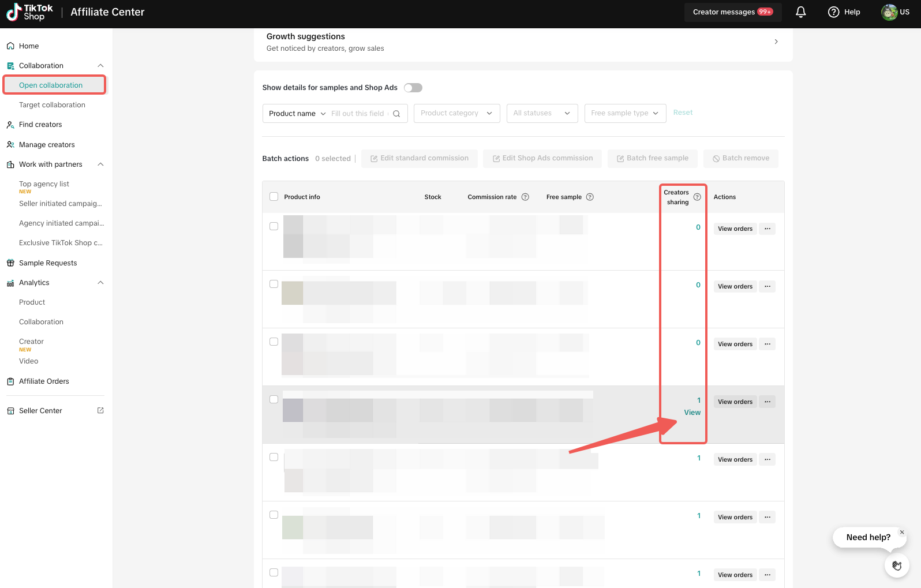Open the All statuses dropdown
The width and height of the screenshot is (921, 588).
[x=541, y=113]
